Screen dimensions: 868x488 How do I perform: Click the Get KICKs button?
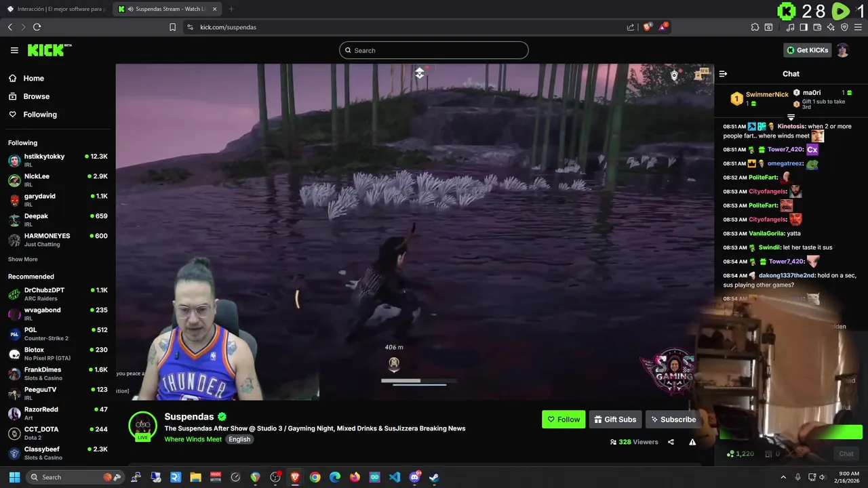(807, 50)
